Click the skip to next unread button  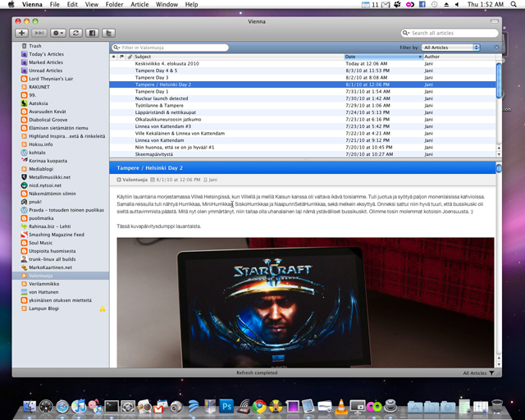tap(39, 33)
